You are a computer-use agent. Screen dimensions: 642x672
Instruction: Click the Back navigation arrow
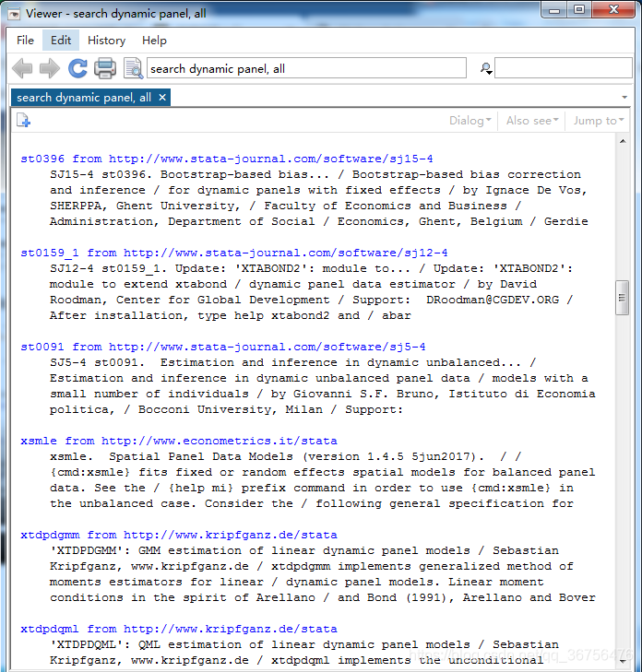pyautogui.click(x=22, y=68)
